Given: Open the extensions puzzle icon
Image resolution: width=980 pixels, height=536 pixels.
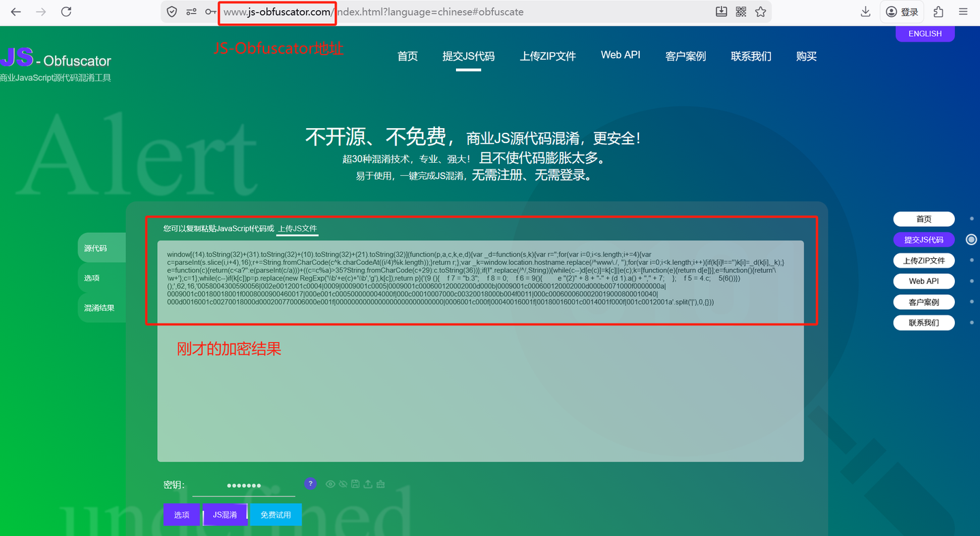Looking at the screenshot, I should (938, 12).
